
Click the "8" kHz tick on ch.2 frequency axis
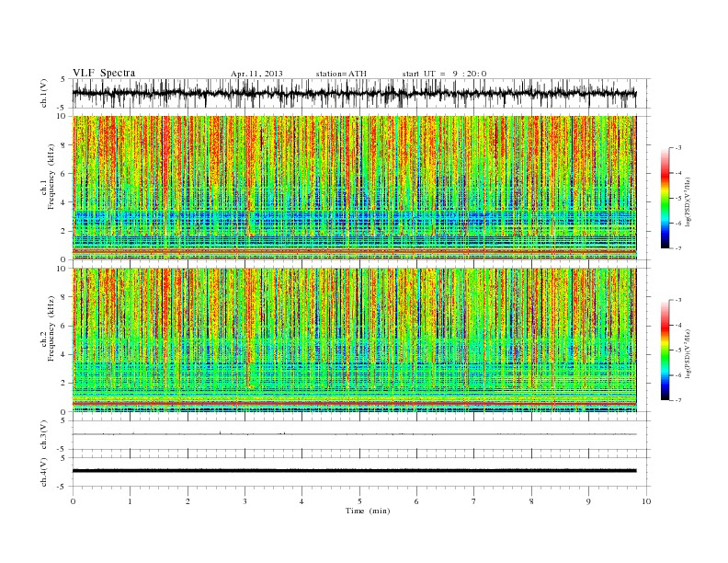(64, 297)
